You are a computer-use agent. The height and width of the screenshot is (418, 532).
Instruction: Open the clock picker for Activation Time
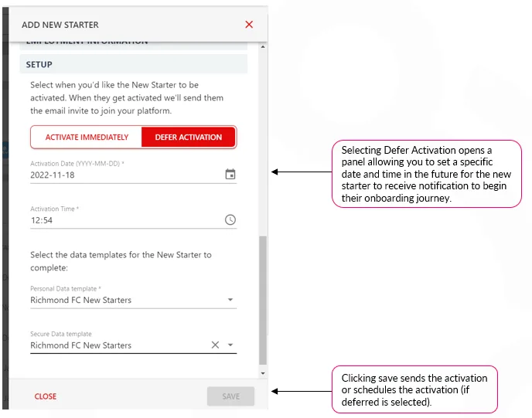click(x=230, y=219)
